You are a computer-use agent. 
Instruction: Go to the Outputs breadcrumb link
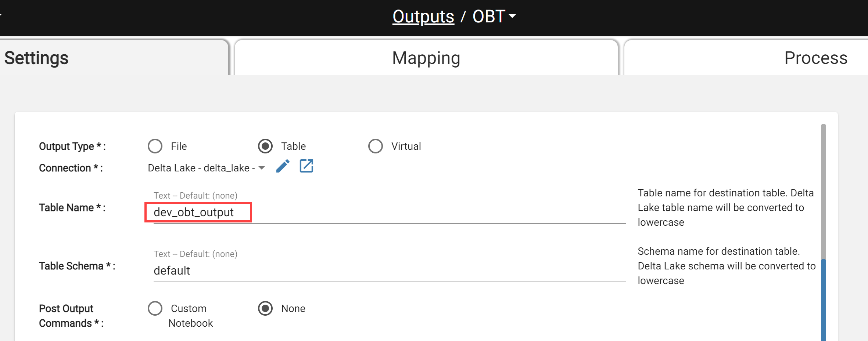(423, 17)
